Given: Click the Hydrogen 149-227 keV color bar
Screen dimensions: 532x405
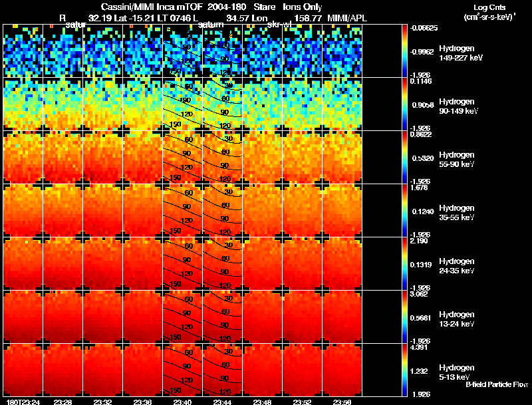Looking at the screenshot, I should [x=404, y=51].
